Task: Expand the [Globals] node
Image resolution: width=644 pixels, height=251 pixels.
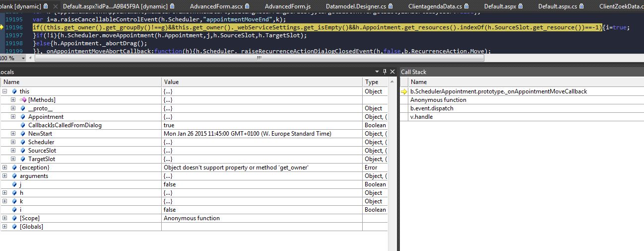Action: pos(4,227)
